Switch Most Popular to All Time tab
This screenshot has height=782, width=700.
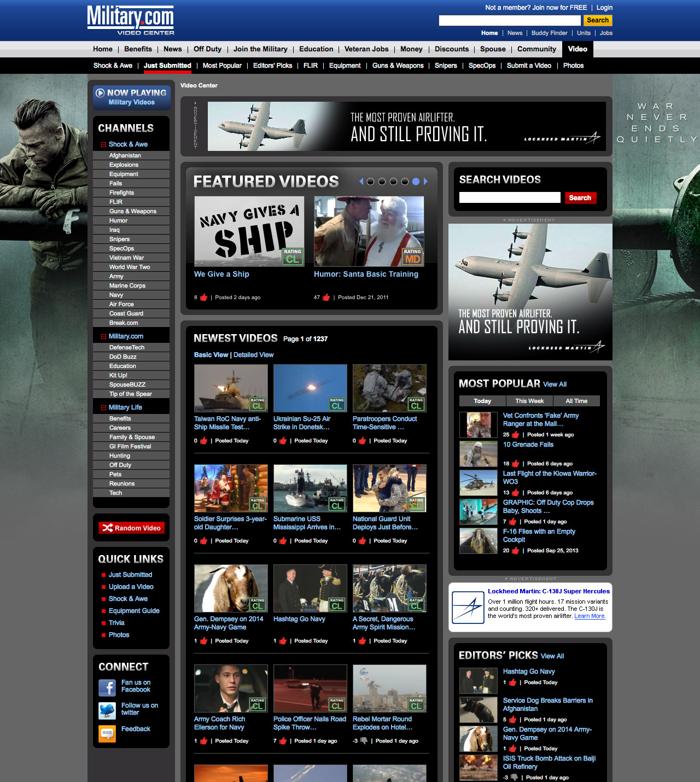576,401
